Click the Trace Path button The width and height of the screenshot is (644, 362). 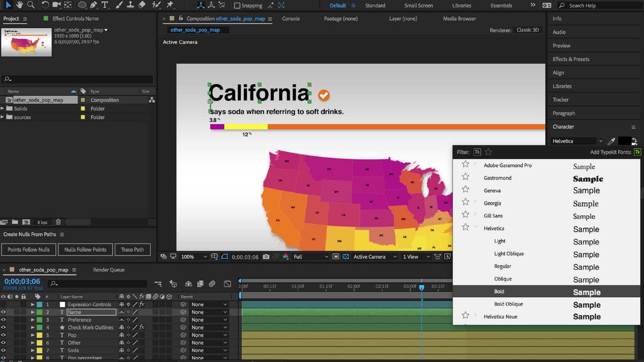[133, 249]
